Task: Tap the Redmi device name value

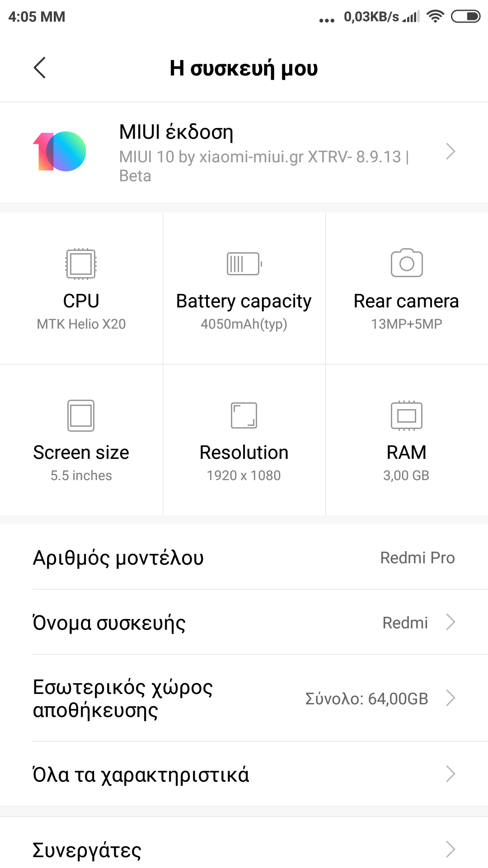Action: coord(405,623)
